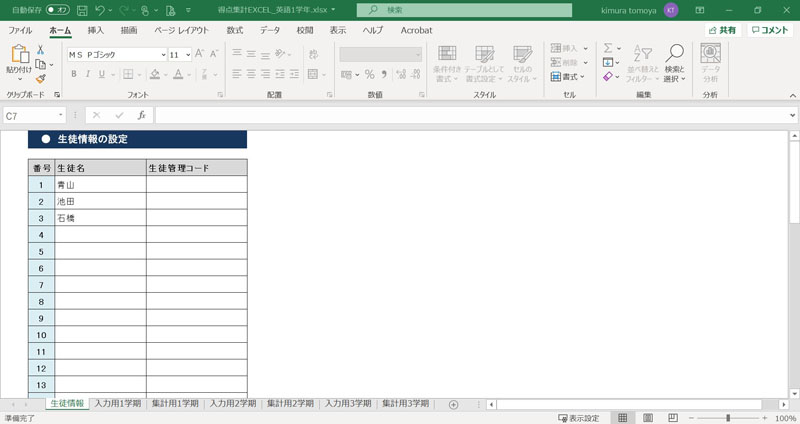Click the Insert Function fx icon

pyautogui.click(x=141, y=115)
